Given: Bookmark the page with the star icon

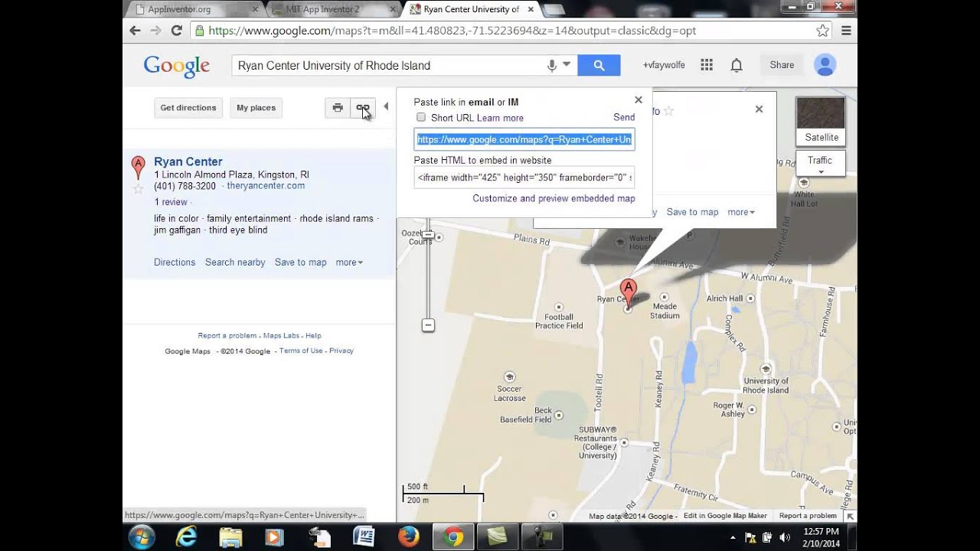Looking at the screenshot, I should tap(822, 31).
